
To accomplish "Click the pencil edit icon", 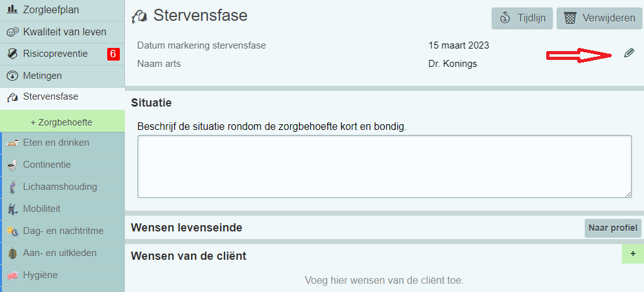I will (628, 53).
